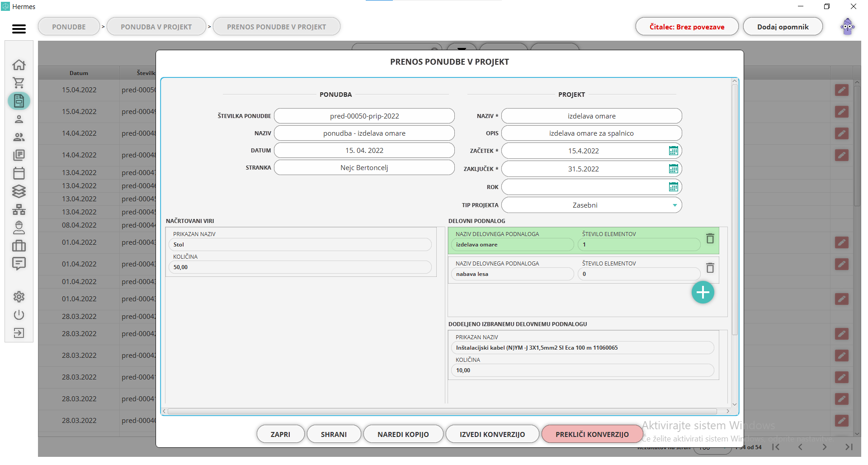Click the OPIS input field
The width and height of the screenshot is (868, 465).
click(591, 133)
